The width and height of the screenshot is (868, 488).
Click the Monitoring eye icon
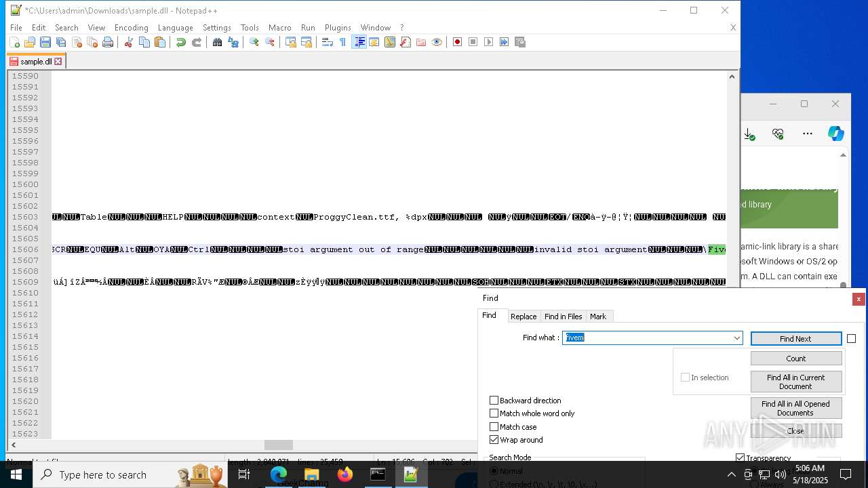point(437,42)
